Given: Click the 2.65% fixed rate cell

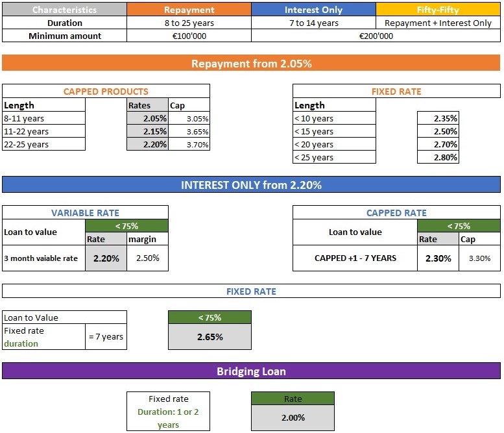Looking at the screenshot, I should 210,337.
